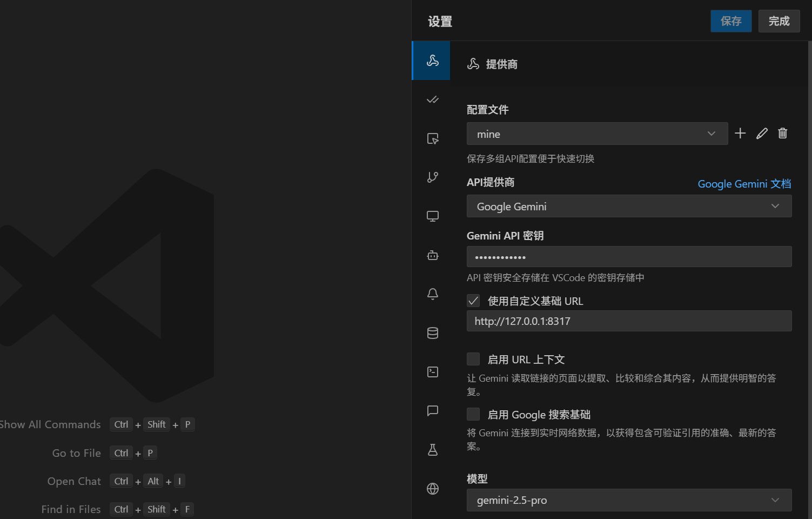
Task: Select the checkpoints branch icon in sidebar
Action: (432, 177)
